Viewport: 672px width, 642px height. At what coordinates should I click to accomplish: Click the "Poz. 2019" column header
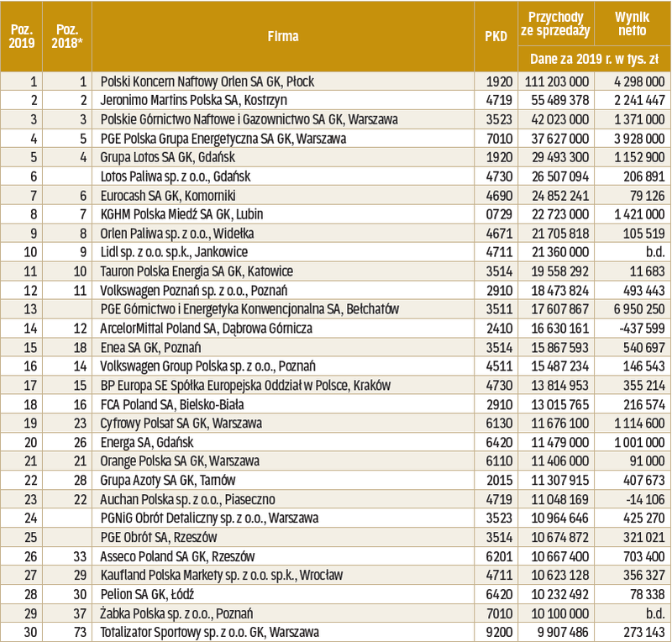coord(21,37)
